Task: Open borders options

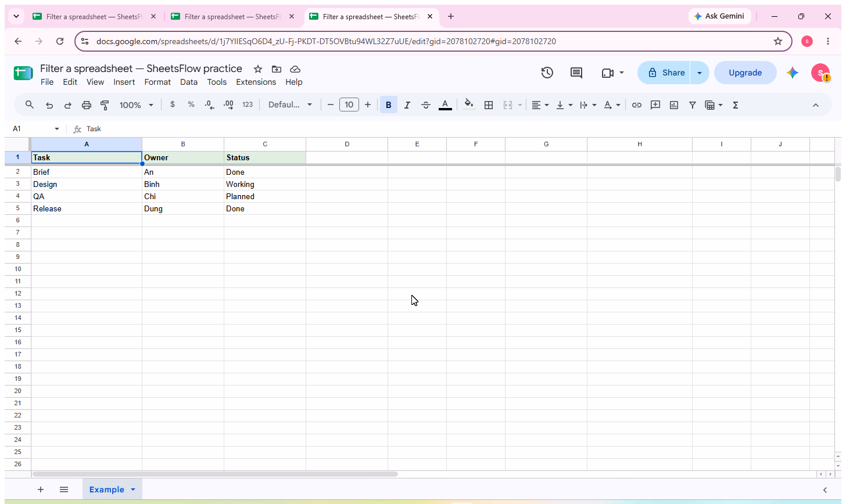Action: 489,105
